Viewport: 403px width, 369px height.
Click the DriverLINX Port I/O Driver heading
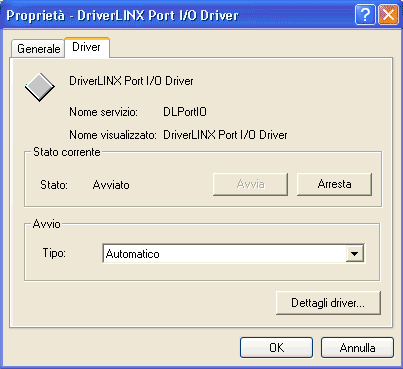131,81
